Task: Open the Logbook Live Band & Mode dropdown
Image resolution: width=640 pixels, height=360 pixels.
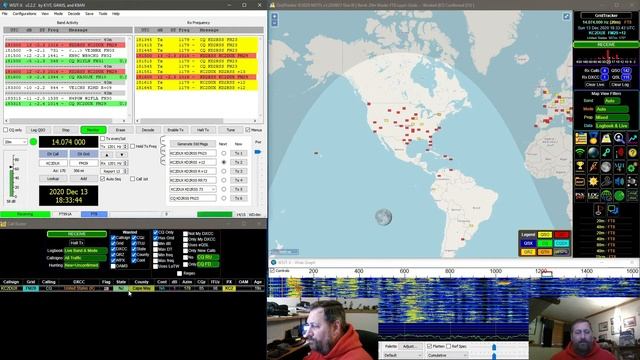Action: coord(85,251)
